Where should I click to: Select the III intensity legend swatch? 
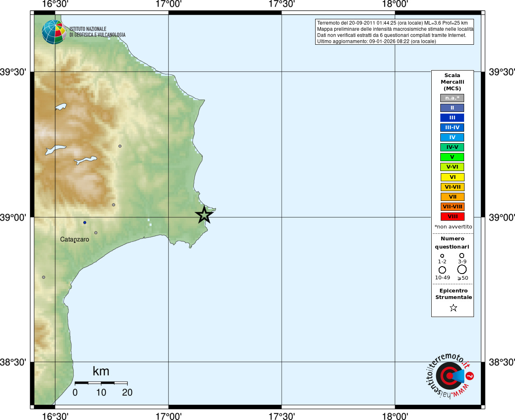point(452,118)
